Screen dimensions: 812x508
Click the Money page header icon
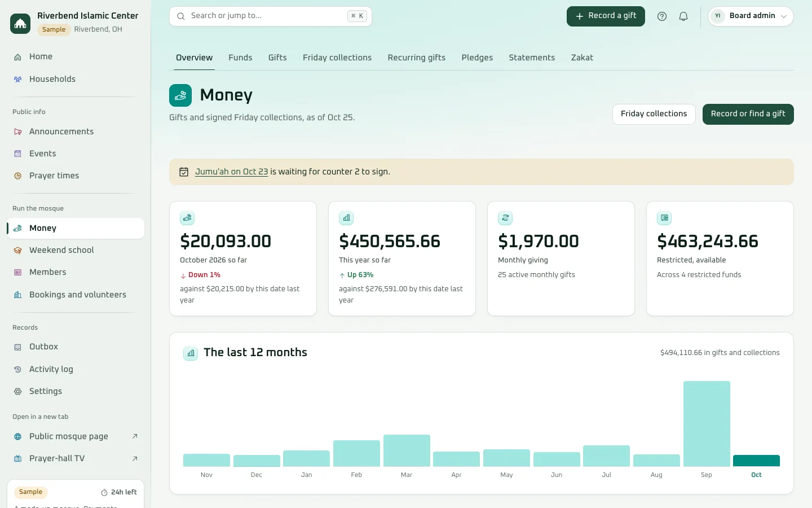point(180,95)
